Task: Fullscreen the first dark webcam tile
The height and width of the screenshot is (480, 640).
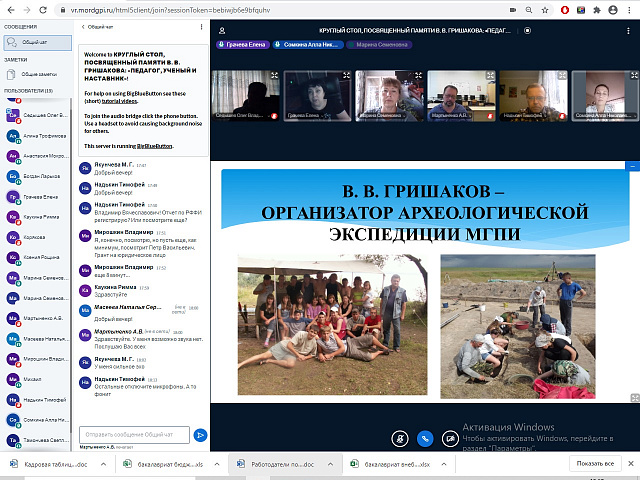Action: click(x=274, y=75)
